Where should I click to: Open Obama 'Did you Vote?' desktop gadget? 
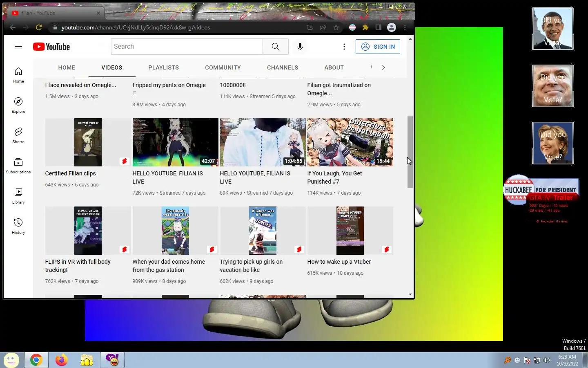(553, 29)
